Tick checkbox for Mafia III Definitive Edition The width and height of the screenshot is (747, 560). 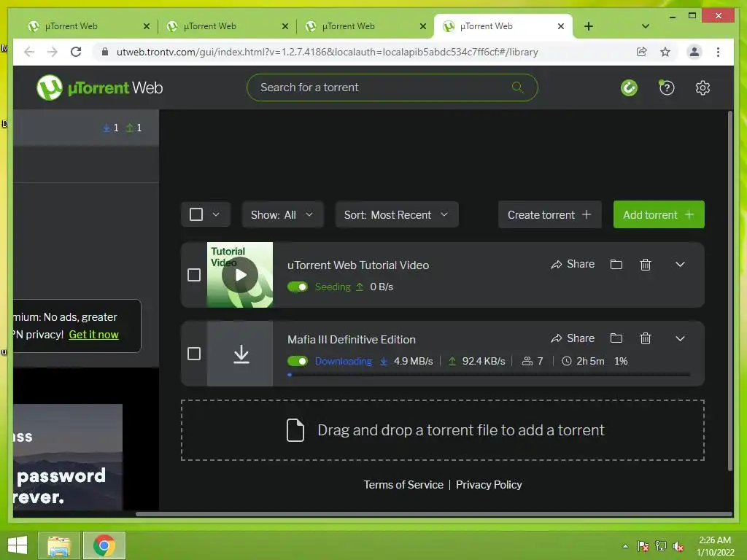(194, 354)
